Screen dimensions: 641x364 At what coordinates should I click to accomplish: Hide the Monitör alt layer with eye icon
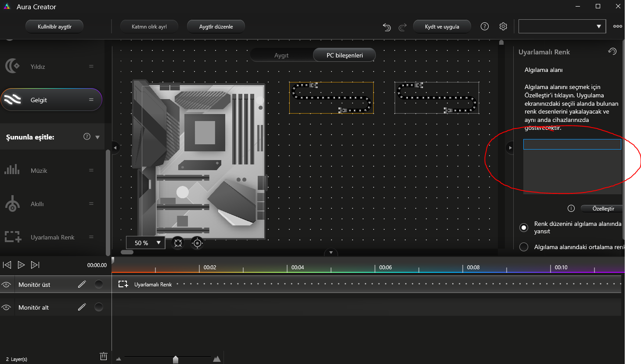click(6, 307)
